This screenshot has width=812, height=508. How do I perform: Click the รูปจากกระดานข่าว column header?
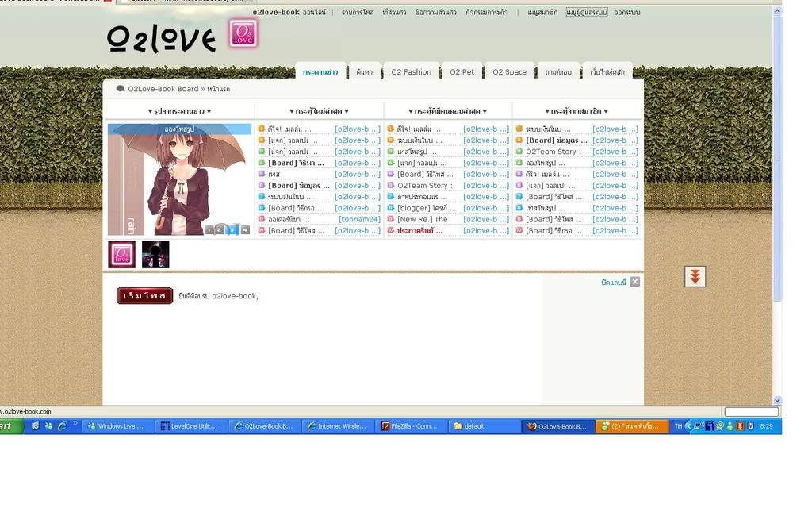tap(179, 111)
